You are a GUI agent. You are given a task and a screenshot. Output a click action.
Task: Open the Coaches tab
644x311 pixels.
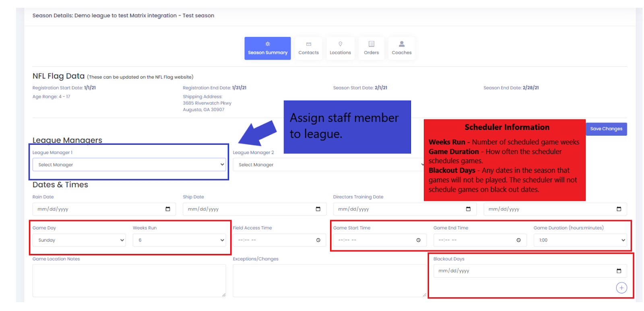(x=401, y=48)
